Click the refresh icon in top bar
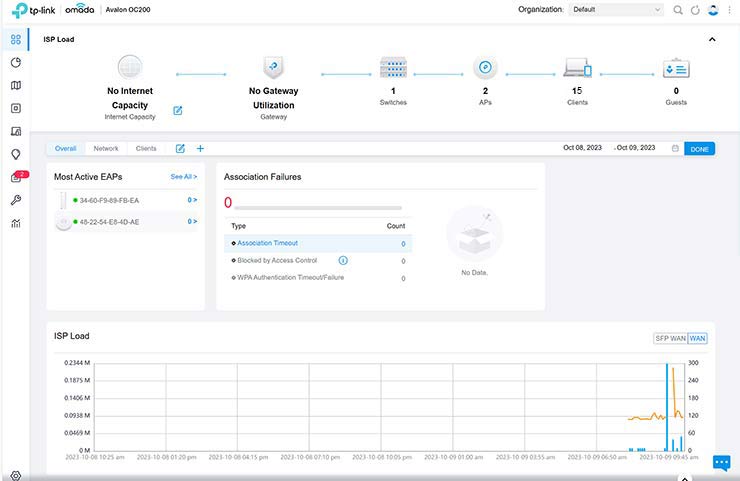 coord(695,10)
